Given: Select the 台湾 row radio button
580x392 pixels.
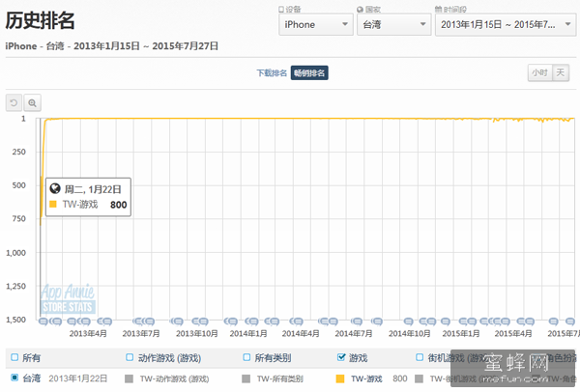Looking at the screenshot, I should point(14,378).
